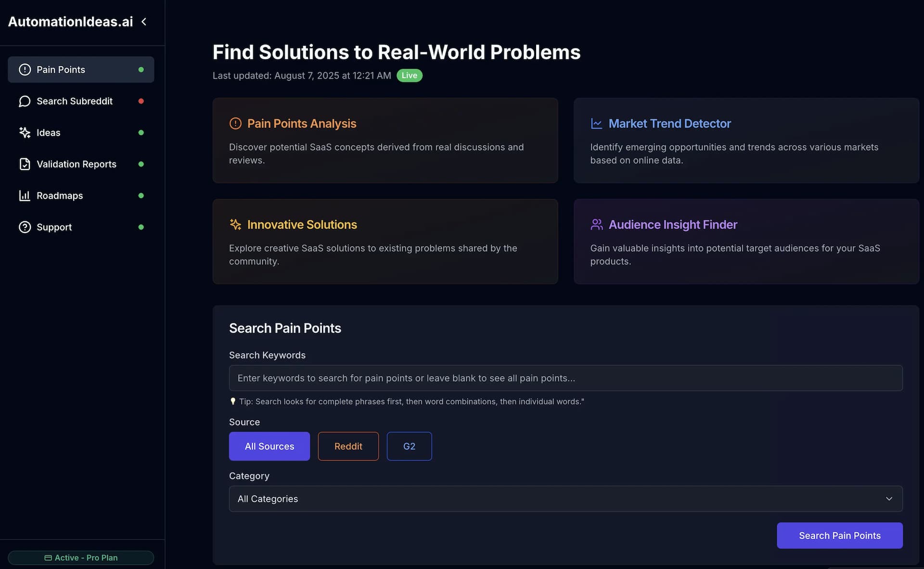The width and height of the screenshot is (924, 569).
Task: Open the All Categories dropdown
Action: pos(565,499)
